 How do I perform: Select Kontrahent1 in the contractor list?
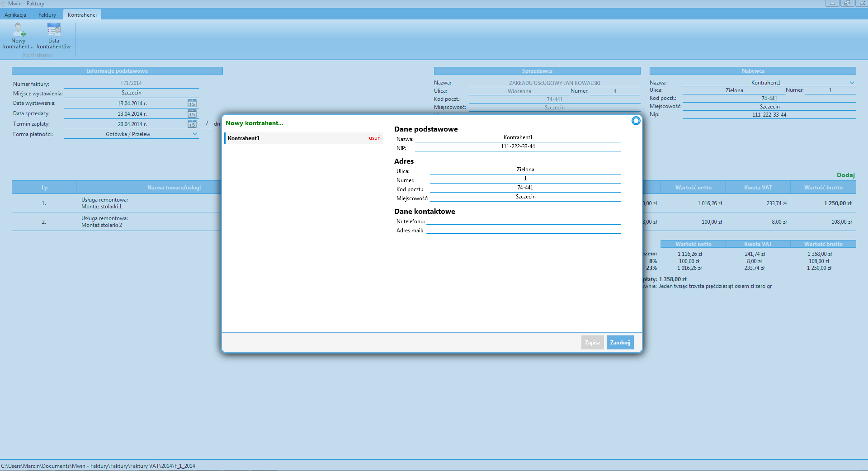[x=303, y=138]
